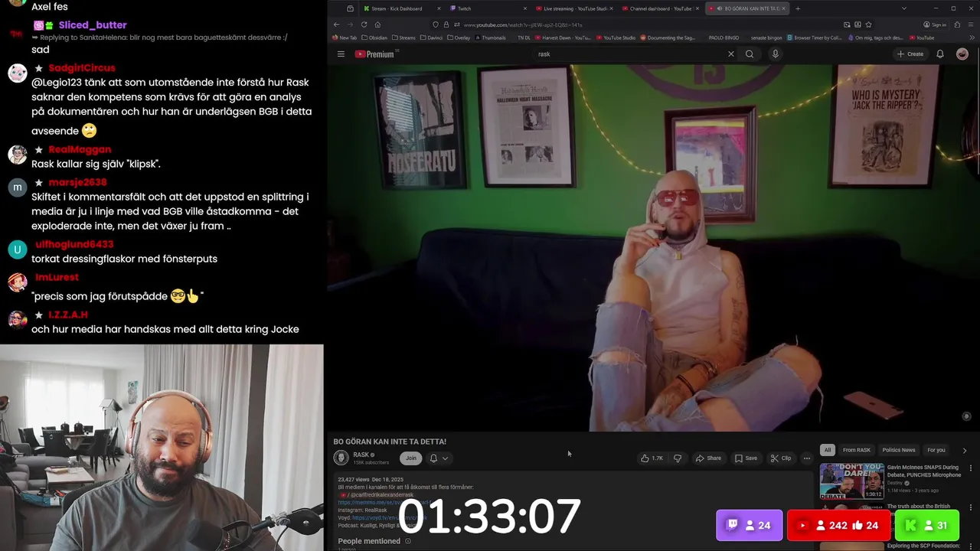Like the video showing 1.7K
This screenshot has width=980, height=551.
pyautogui.click(x=652, y=458)
